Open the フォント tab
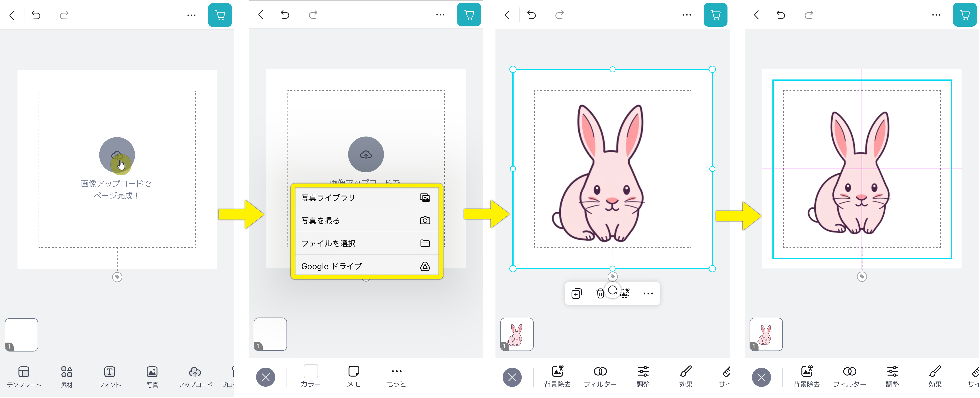This screenshot has height=398, width=980. [x=110, y=377]
